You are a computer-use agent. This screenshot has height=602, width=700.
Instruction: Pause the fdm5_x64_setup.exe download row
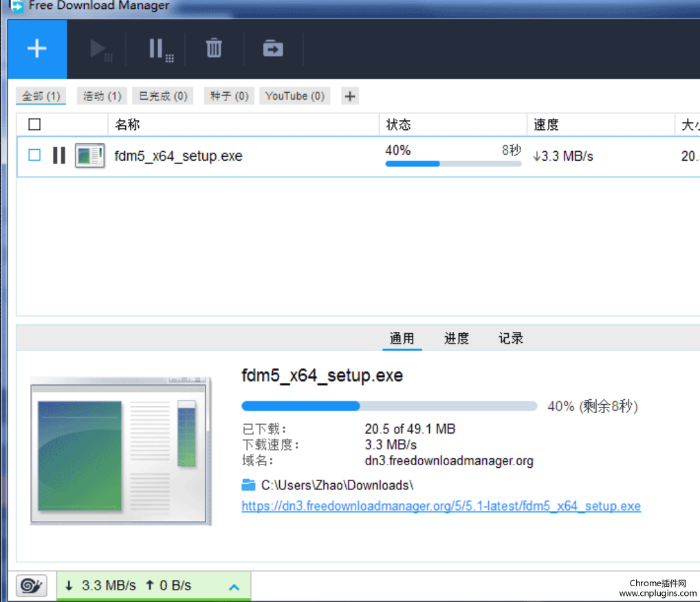pyautogui.click(x=59, y=156)
